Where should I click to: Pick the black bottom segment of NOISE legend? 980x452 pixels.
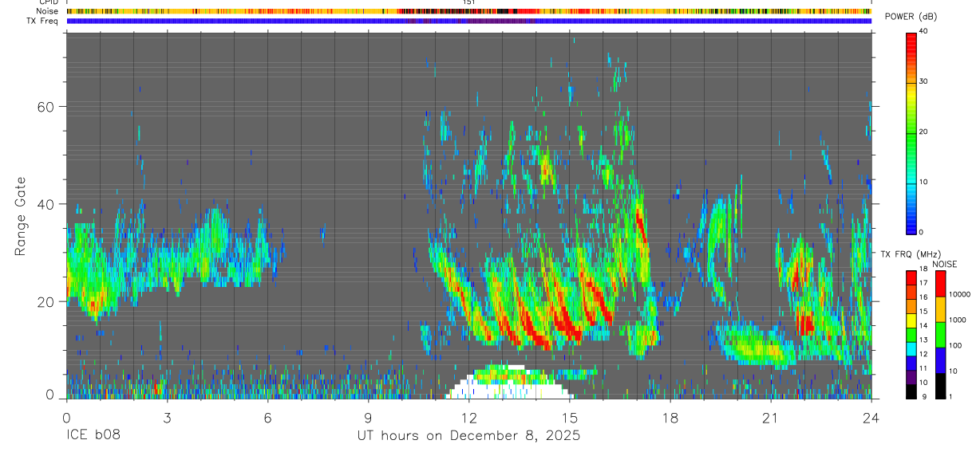click(939, 386)
